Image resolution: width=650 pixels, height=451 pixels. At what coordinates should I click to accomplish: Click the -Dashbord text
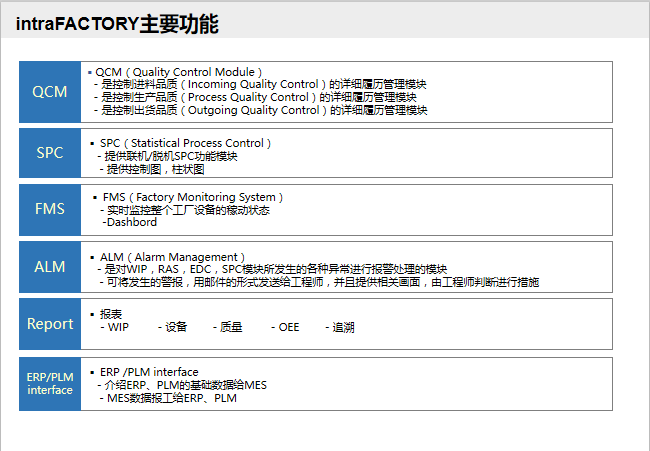[129, 222]
